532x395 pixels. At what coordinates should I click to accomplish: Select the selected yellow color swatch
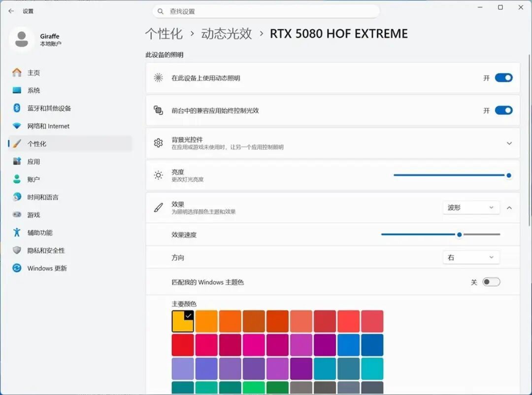(183, 321)
